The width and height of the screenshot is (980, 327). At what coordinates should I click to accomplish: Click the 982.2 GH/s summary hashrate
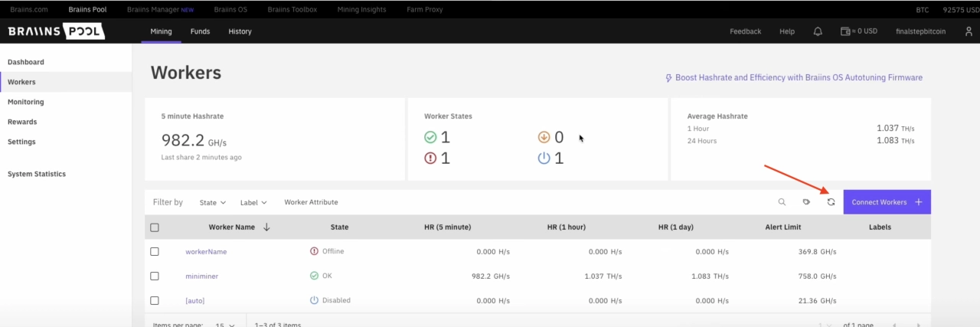click(x=194, y=140)
